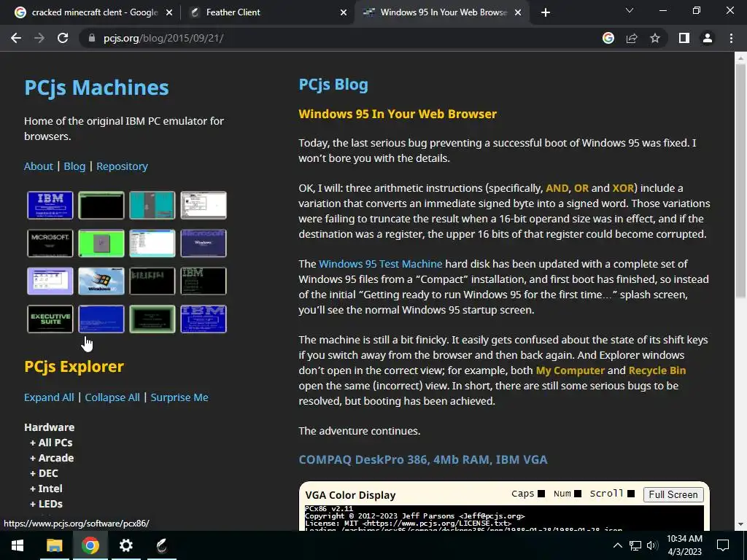Close the Feather Client tab
The width and height of the screenshot is (747, 560).
click(343, 13)
